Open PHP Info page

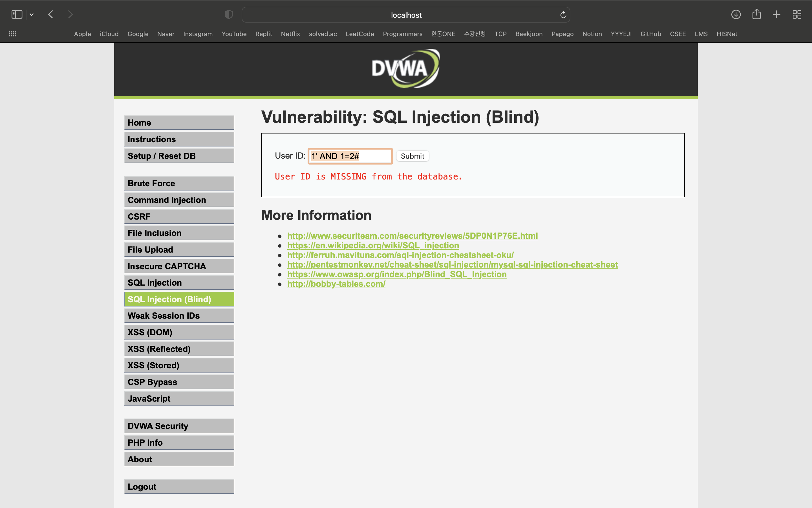pyautogui.click(x=179, y=443)
